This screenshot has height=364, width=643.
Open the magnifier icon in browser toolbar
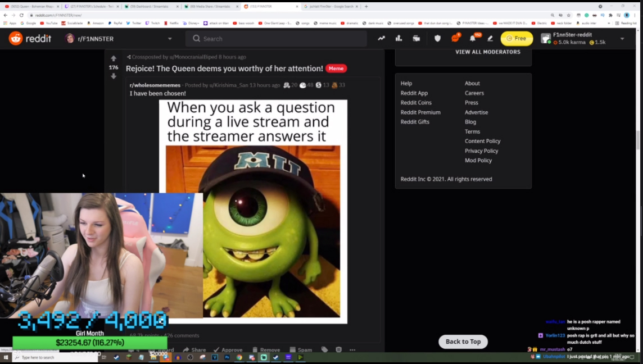(553, 15)
